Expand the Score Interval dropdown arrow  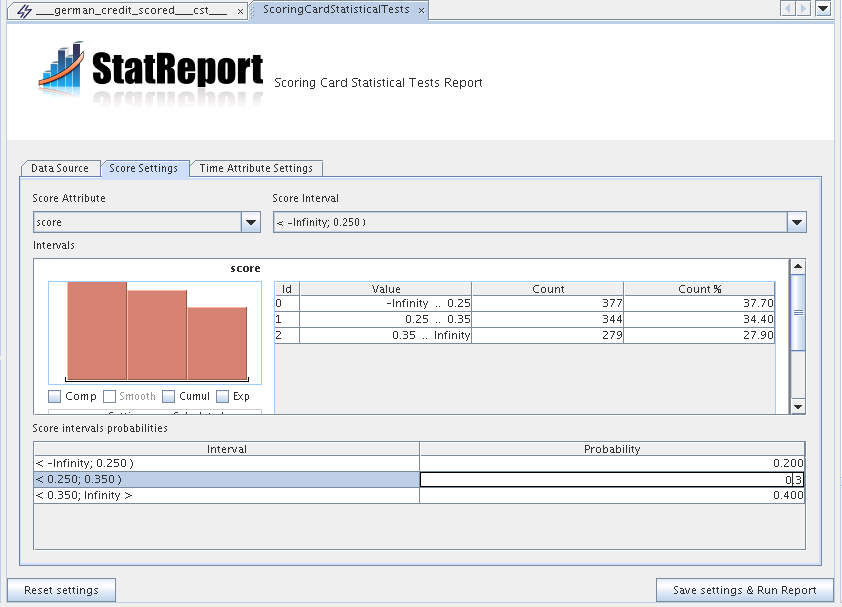pos(797,222)
